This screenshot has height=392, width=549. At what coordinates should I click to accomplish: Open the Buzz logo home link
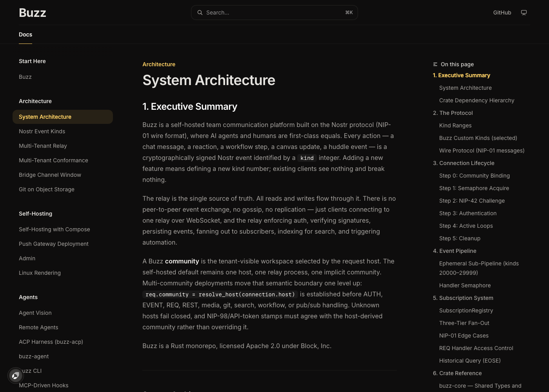(33, 13)
